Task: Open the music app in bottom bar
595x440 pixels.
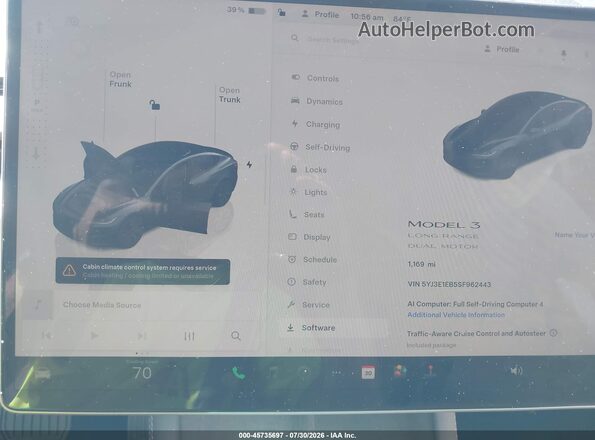Action: (272, 373)
